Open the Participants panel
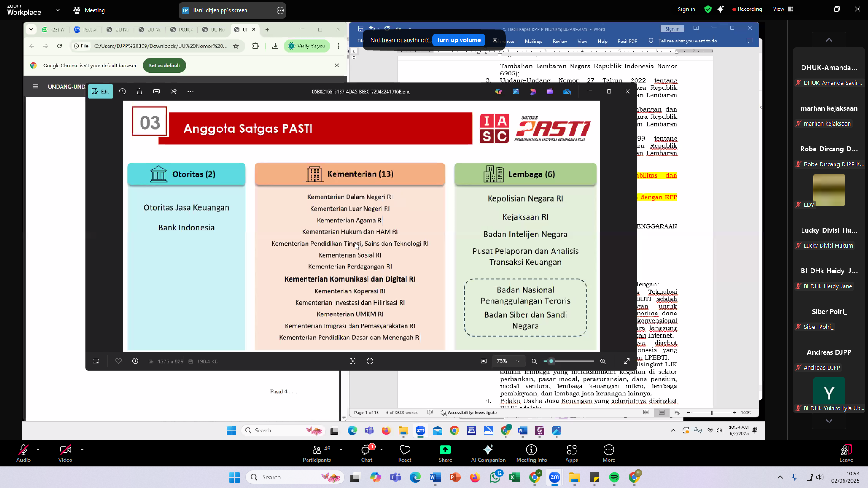This screenshot has height=488, width=868. click(x=317, y=453)
